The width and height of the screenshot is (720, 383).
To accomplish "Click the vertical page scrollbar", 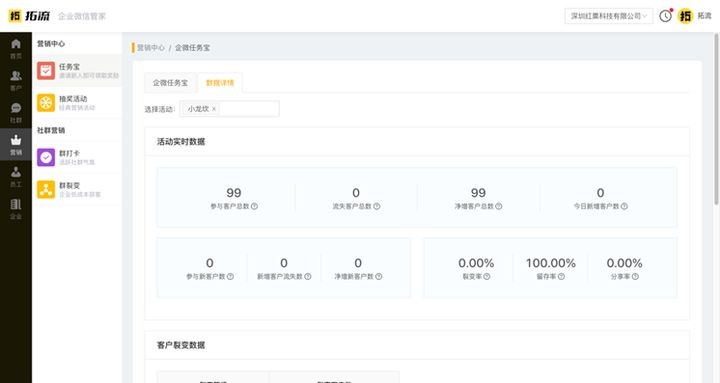I will (716, 118).
